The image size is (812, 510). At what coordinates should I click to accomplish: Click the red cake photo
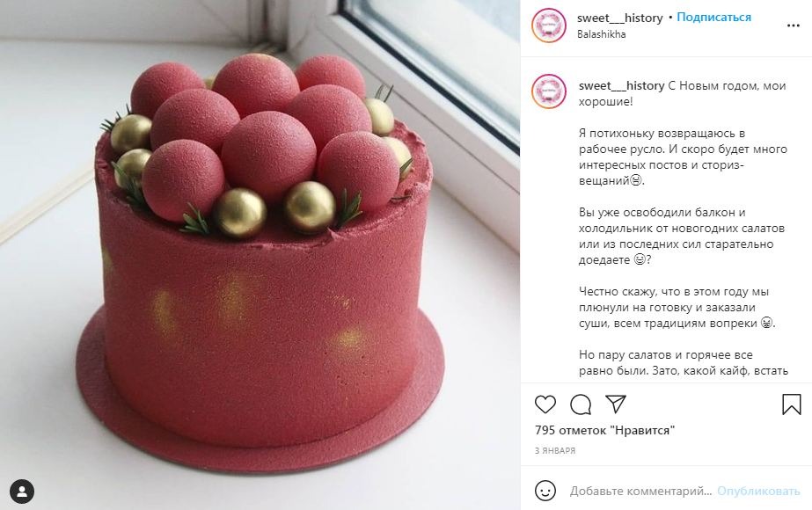(x=260, y=255)
